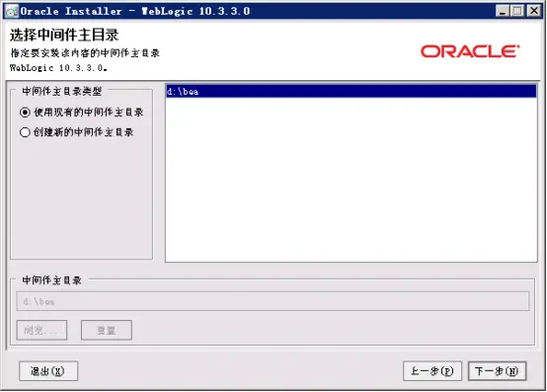Close the Oracle Installer window
547x392 pixels.
(x=534, y=11)
